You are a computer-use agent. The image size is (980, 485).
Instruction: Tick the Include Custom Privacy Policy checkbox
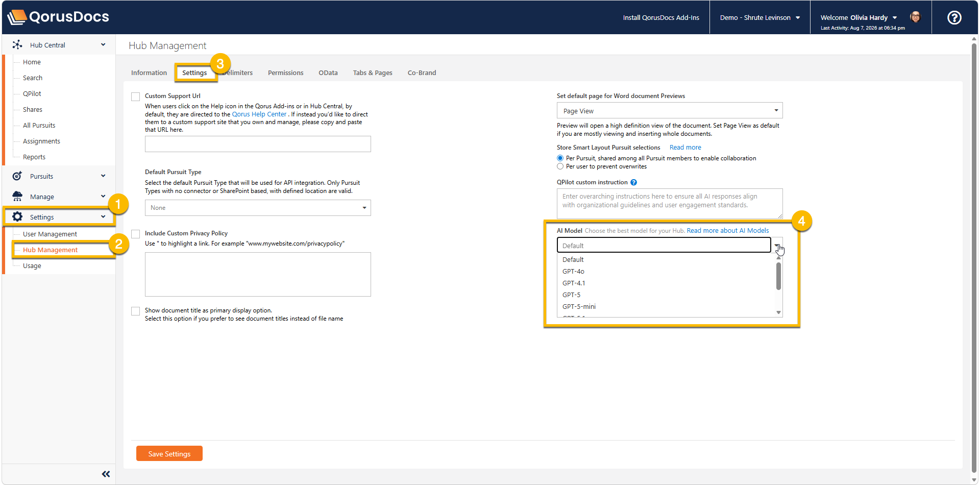[x=136, y=234]
